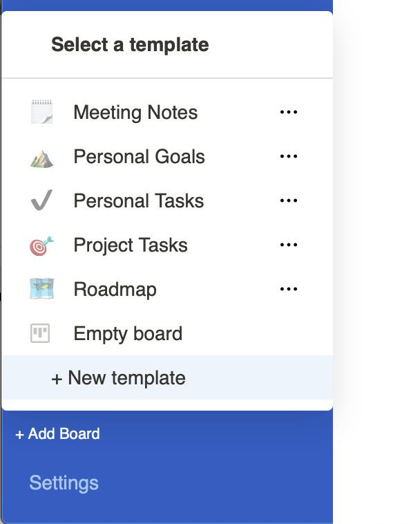Open Settings in the sidebar

pyautogui.click(x=64, y=483)
